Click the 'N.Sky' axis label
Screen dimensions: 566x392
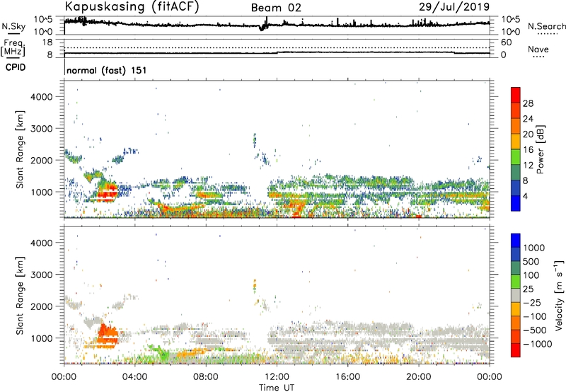(13, 26)
